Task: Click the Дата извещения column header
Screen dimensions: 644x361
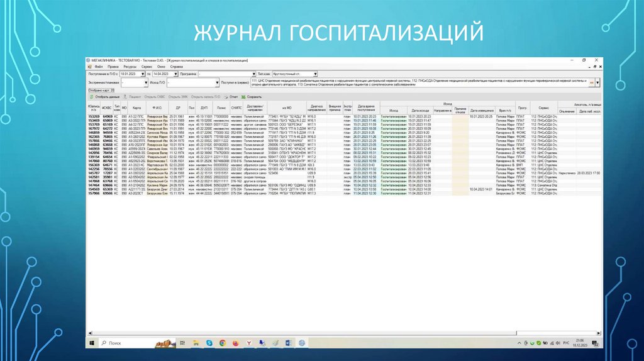Action: 482,111
